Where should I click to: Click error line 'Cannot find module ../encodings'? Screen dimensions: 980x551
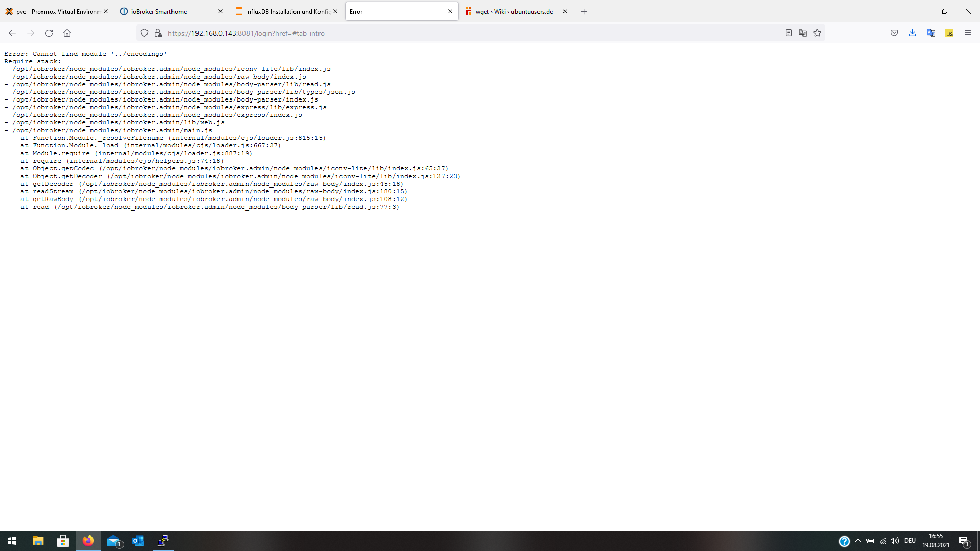(x=86, y=54)
